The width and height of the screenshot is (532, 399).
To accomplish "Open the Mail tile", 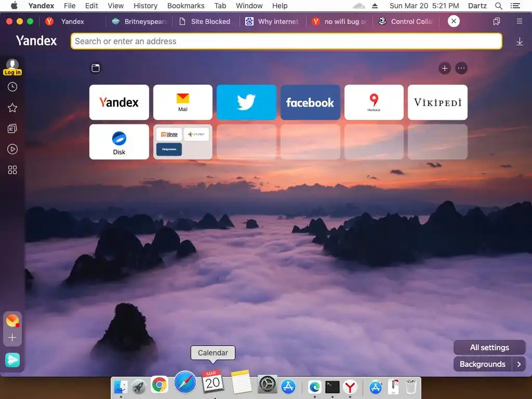I will click(183, 102).
